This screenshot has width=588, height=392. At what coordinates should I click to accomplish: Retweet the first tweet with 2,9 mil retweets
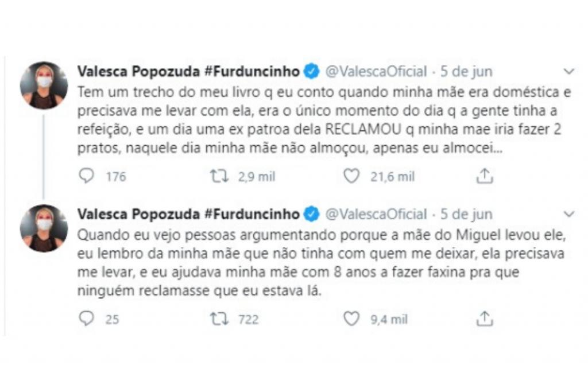[x=219, y=177]
